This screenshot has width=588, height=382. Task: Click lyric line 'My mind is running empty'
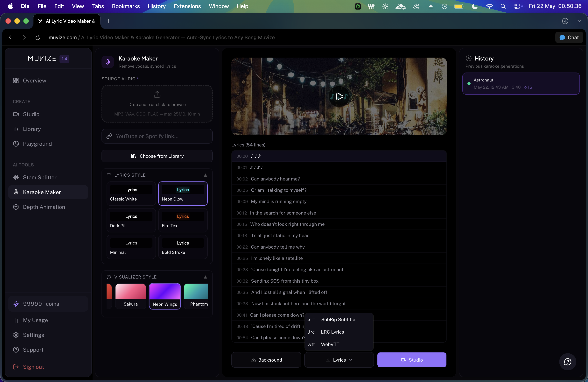tap(339, 202)
